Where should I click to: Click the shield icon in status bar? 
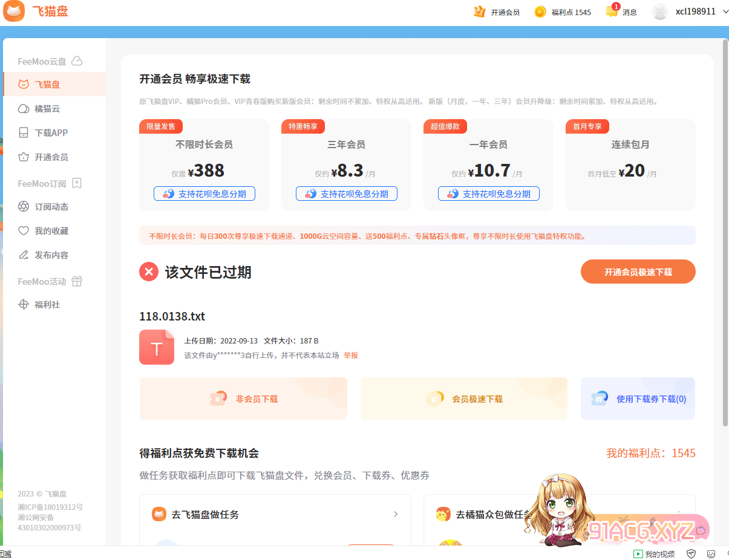pyautogui.click(x=691, y=553)
